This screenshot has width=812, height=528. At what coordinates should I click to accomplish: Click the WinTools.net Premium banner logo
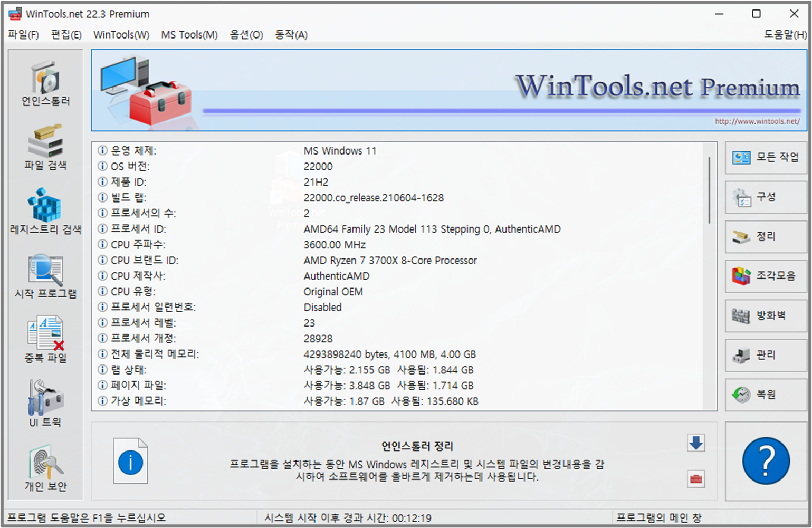point(657,87)
